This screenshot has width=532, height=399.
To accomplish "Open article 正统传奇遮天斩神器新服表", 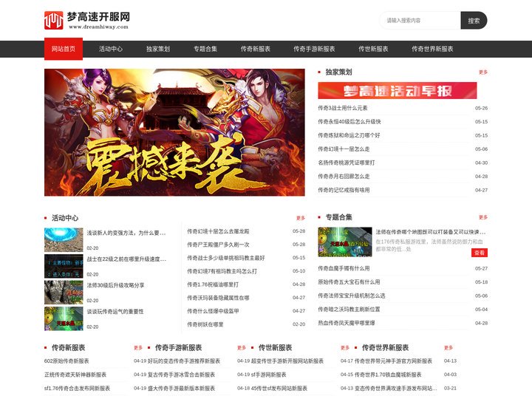I will coord(75,375).
